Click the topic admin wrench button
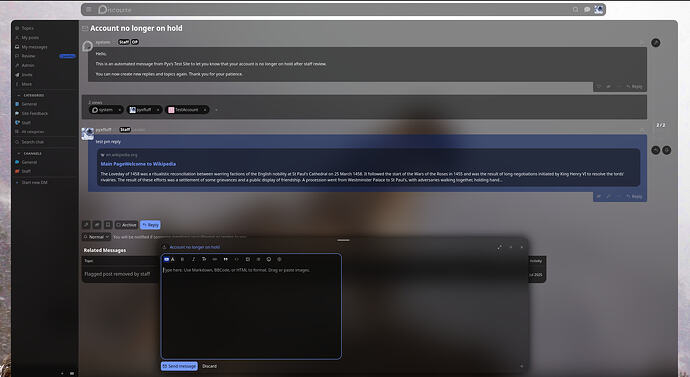The width and height of the screenshot is (690, 377). (656, 43)
